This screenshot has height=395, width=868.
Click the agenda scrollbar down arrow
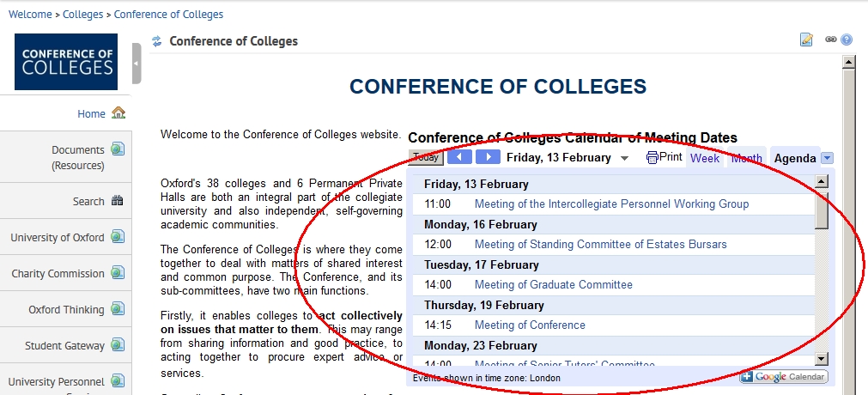click(822, 359)
